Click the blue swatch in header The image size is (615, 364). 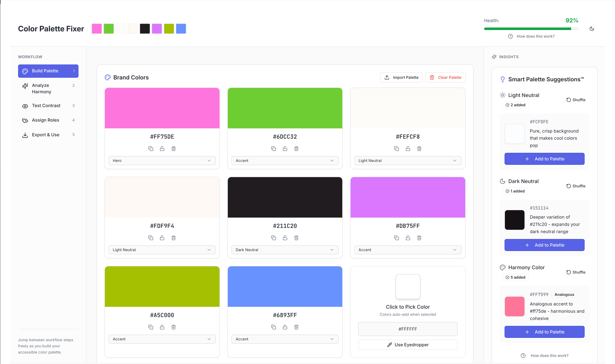(x=181, y=29)
